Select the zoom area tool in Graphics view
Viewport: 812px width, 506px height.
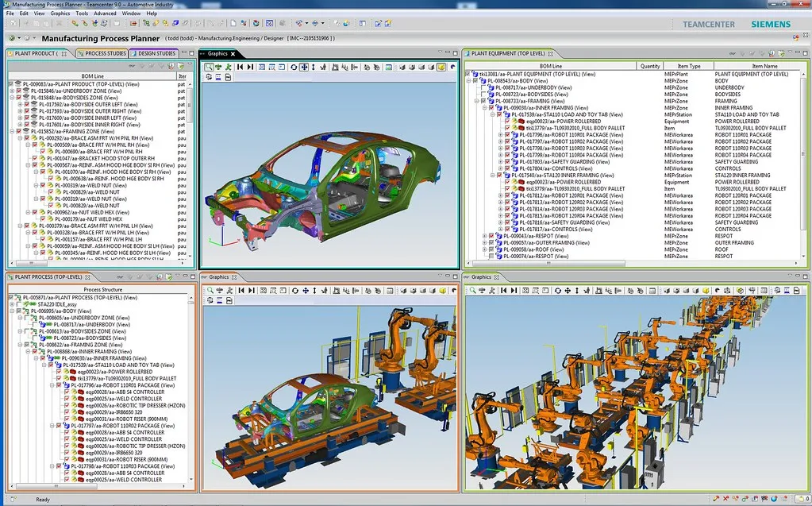(x=209, y=67)
